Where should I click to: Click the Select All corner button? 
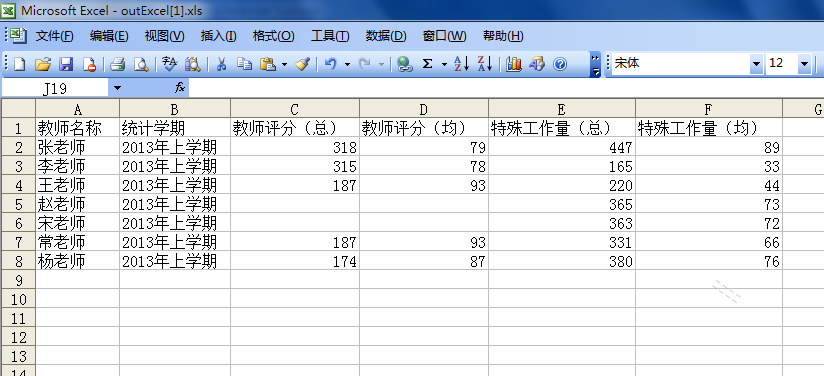coord(18,108)
